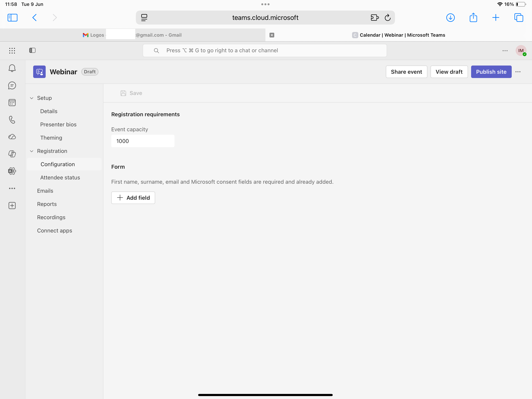Open Calls in Teams rail

(x=12, y=120)
